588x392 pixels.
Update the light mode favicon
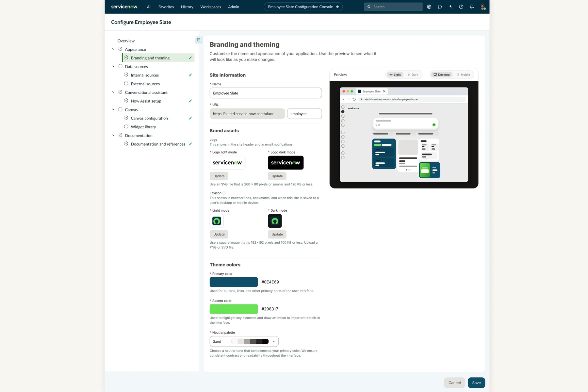[x=219, y=234]
